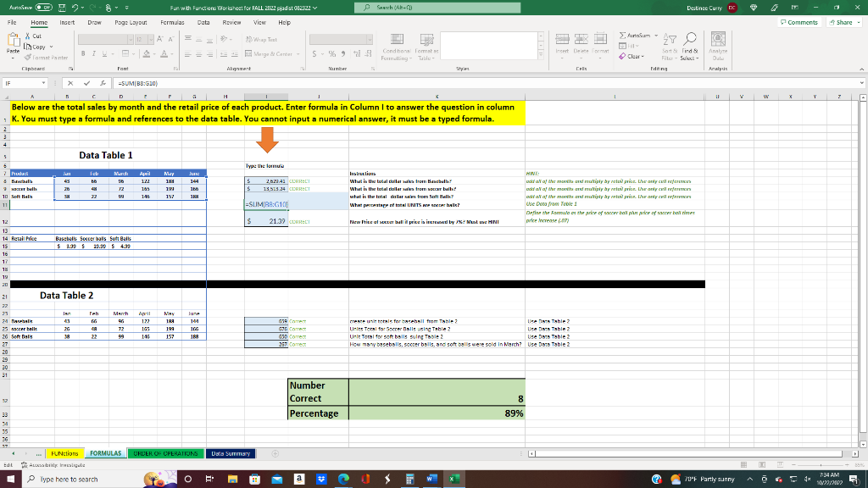Image resolution: width=868 pixels, height=488 pixels.
Task: Open the Number Format dropdown
Action: [370, 39]
